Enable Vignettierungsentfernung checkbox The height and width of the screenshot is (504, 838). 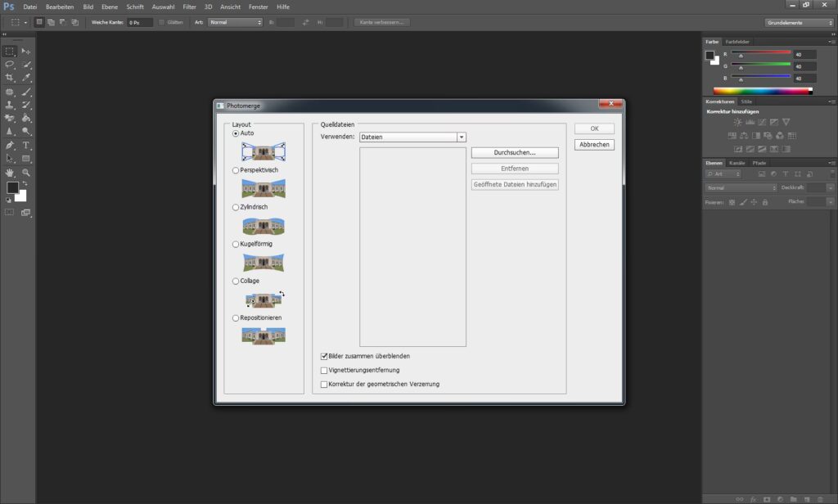324,371
